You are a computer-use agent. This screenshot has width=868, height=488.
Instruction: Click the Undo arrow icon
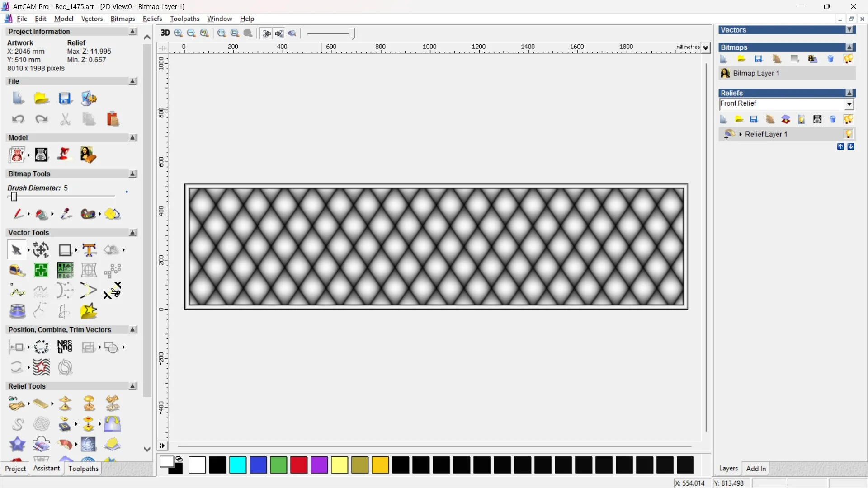(18, 119)
